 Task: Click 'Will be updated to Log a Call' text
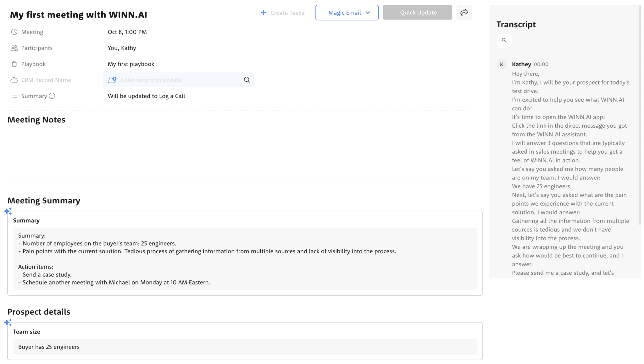point(147,96)
